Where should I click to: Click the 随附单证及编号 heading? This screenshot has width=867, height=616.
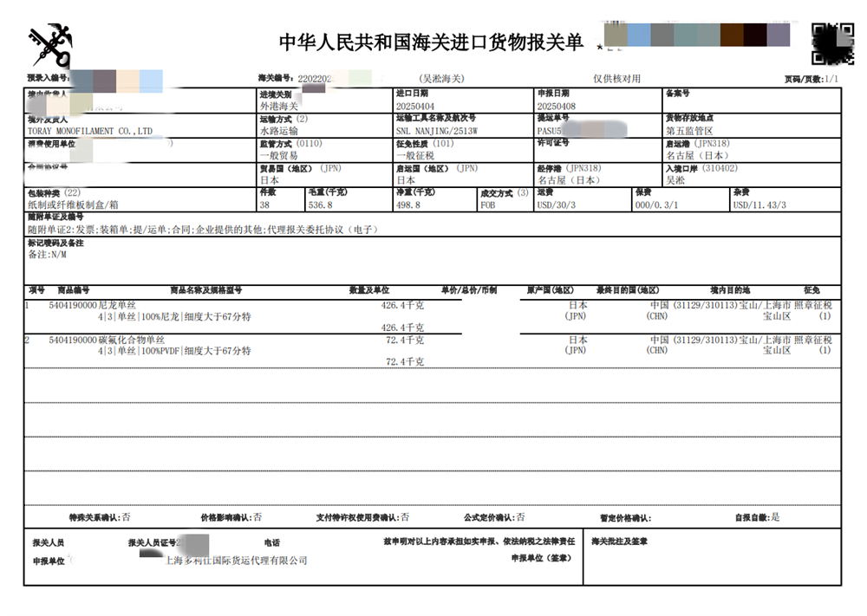pyautogui.click(x=55, y=217)
